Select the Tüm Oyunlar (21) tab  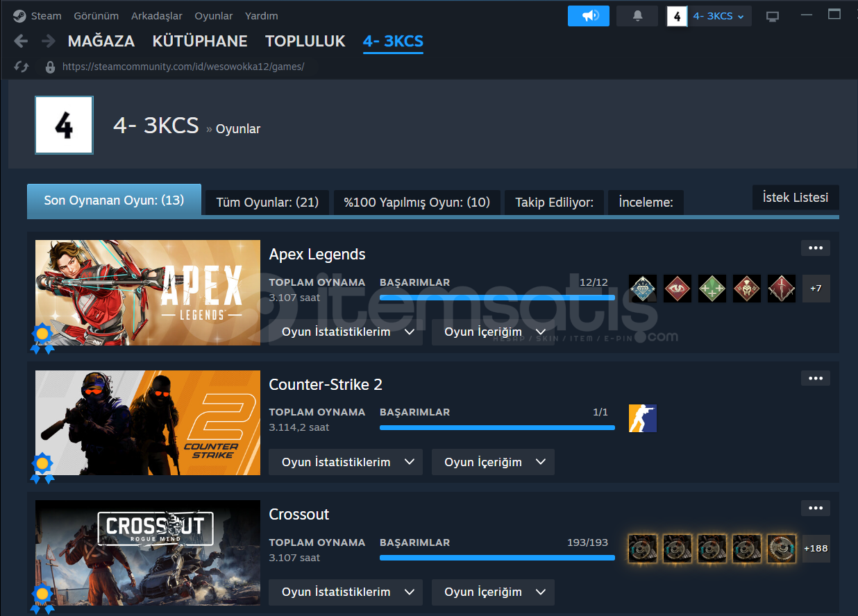(267, 203)
